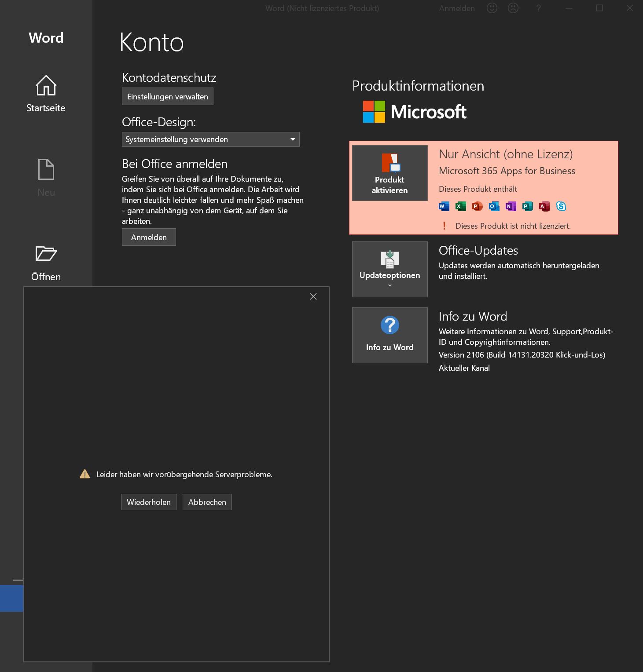Click Einstellungen verwalten button
Screen dimensions: 643x672
[x=168, y=97]
